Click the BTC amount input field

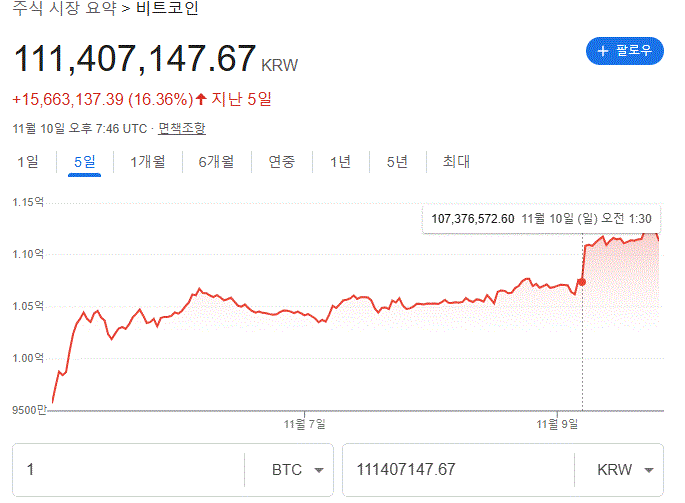click(128, 470)
